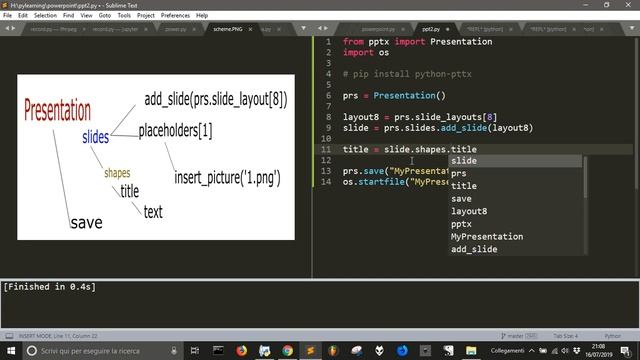The height and width of the screenshot is (360, 640).
Task: Open the Tab Size 4 selector
Action: tap(565, 336)
